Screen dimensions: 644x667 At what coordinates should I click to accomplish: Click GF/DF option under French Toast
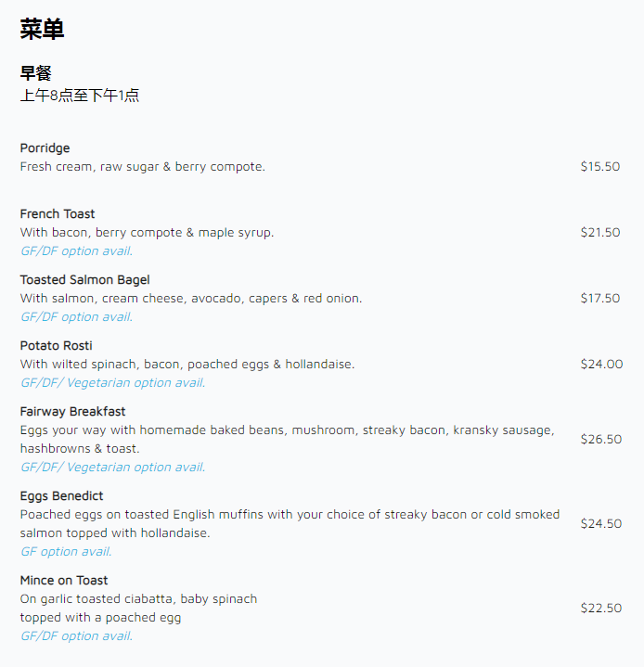[x=76, y=251]
